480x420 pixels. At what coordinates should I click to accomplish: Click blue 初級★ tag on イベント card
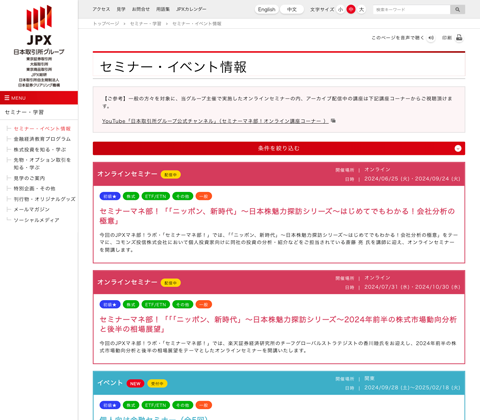click(110, 405)
